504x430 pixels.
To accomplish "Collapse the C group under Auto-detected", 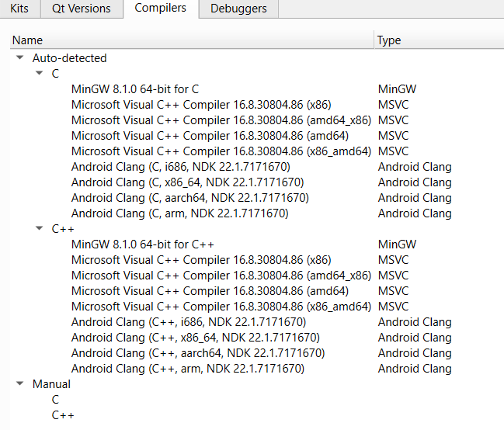I will (40, 74).
